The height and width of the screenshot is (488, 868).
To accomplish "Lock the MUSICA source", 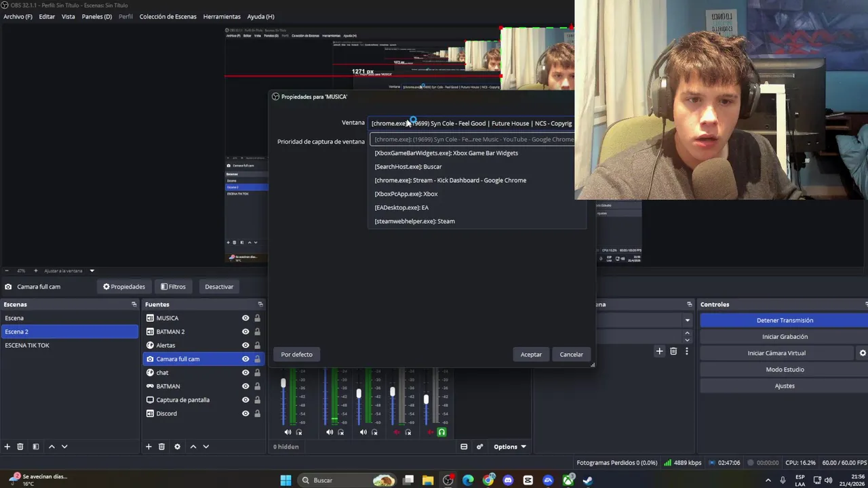I will 257,318.
